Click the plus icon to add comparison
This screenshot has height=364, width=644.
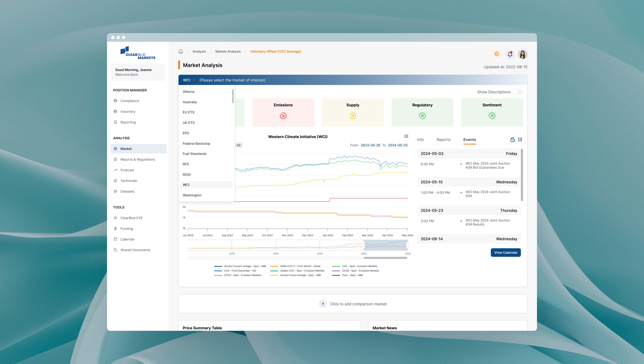point(323,304)
